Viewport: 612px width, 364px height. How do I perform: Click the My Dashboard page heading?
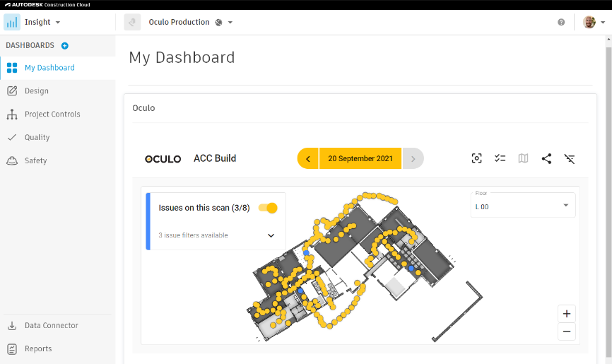[x=182, y=58]
